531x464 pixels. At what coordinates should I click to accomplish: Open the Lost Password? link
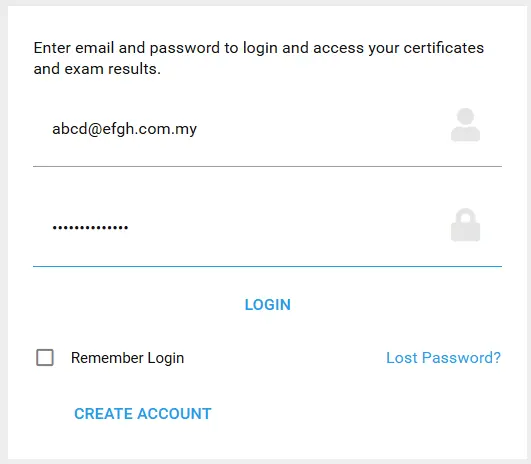(x=443, y=358)
